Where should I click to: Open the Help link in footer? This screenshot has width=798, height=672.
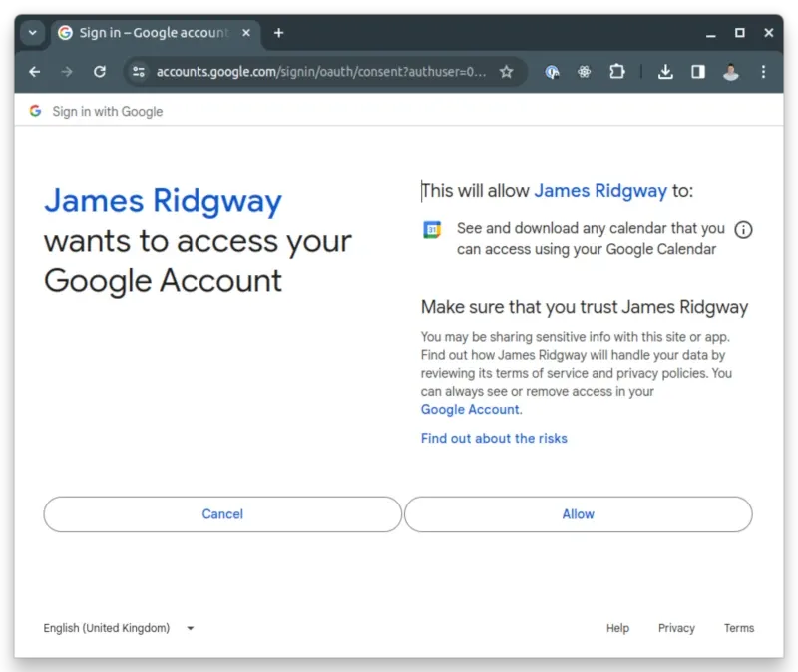click(x=617, y=628)
